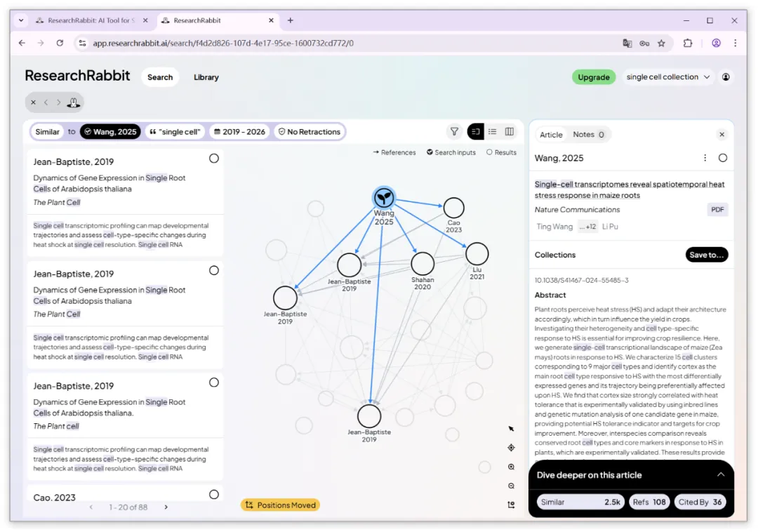The height and width of the screenshot is (532, 758).
Task: Toggle the "single cell" keyword filter
Action: 175,131
